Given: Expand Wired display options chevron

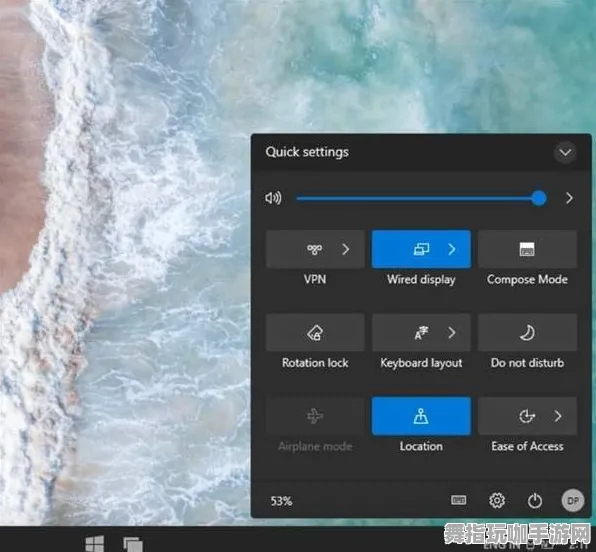Looking at the screenshot, I should click(x=452, y=249).
